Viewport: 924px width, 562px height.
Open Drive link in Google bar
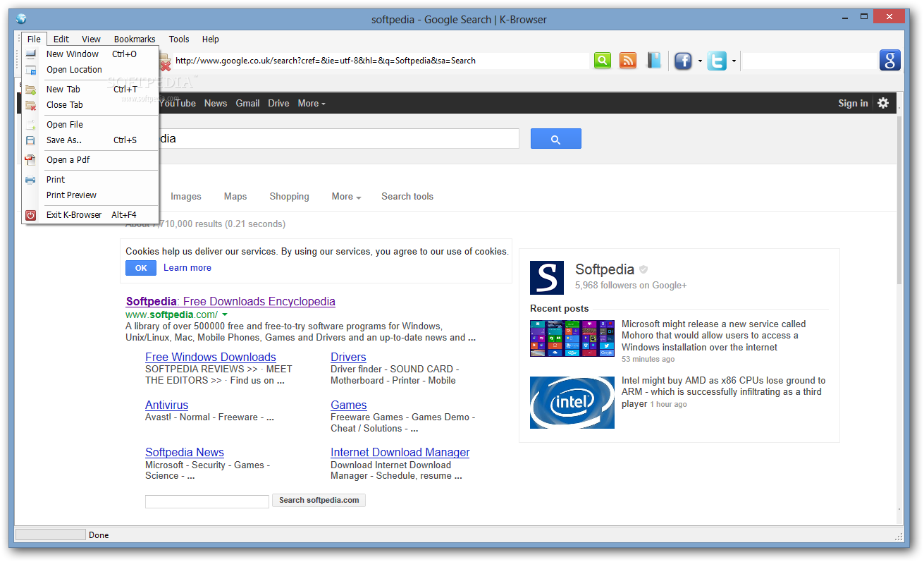coord(278,104)
